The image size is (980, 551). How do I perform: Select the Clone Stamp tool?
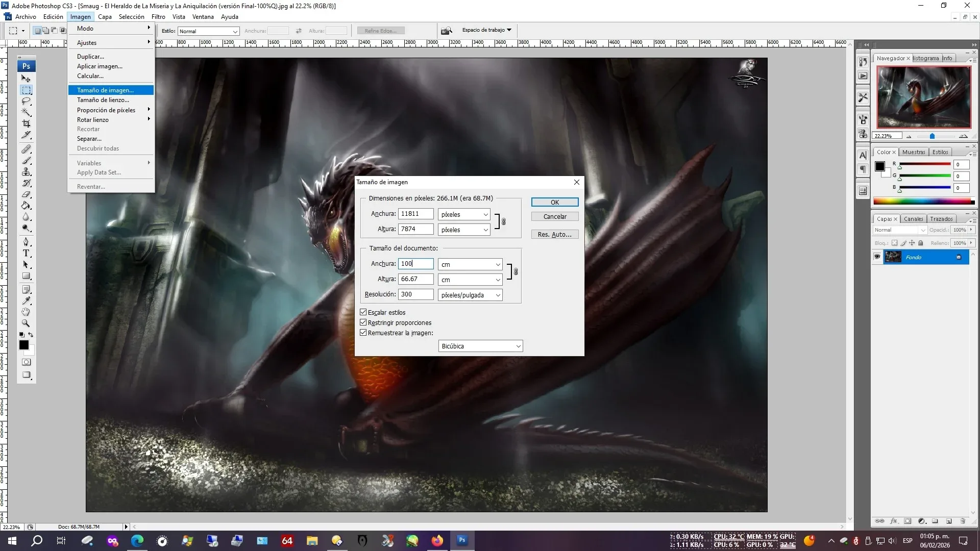pos(26,172)
